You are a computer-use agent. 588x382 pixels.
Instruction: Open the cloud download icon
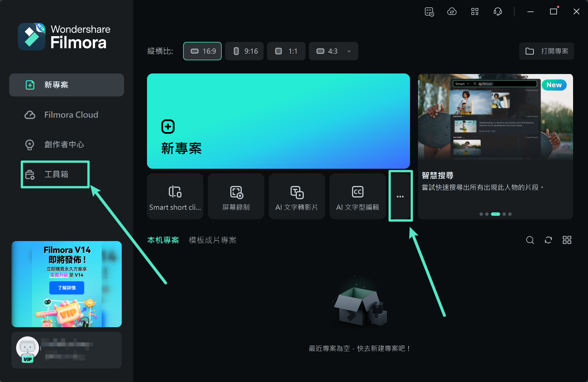(x=452, y=11)
